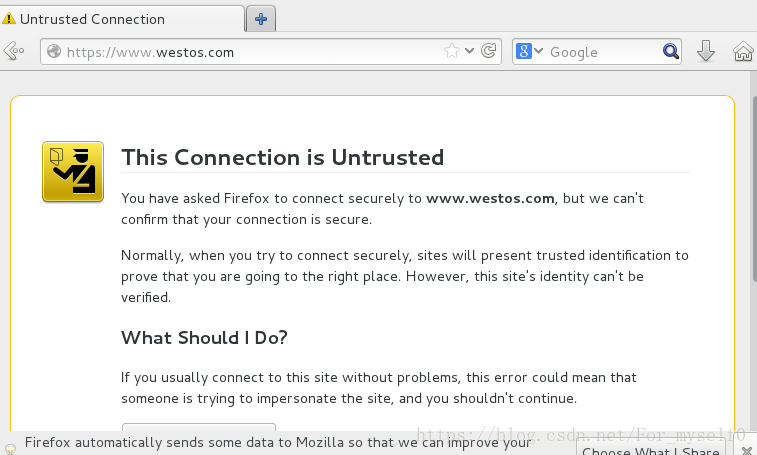The image size is (757, 455).
Task: Open Google search engine selector
Action: point(529,51)
